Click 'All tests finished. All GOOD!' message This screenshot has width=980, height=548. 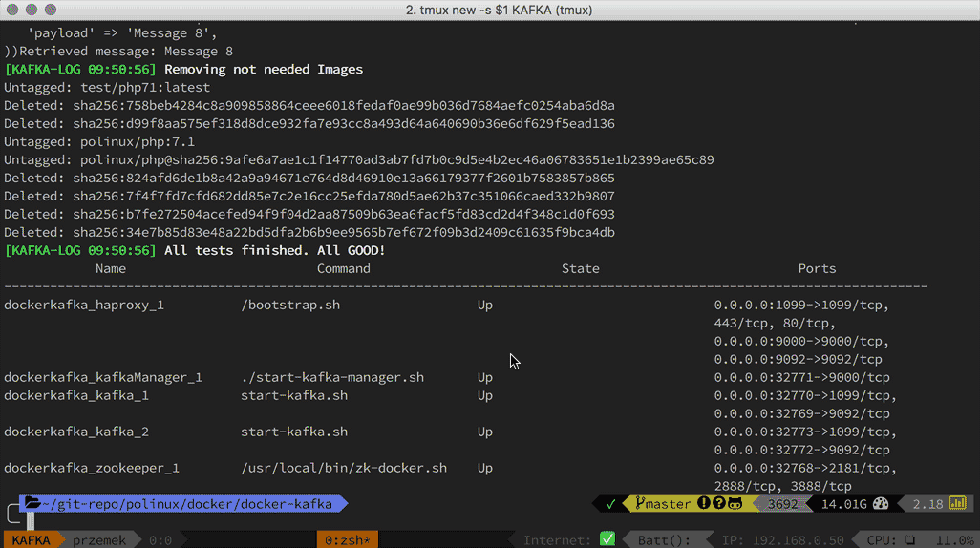pos(275,250)
